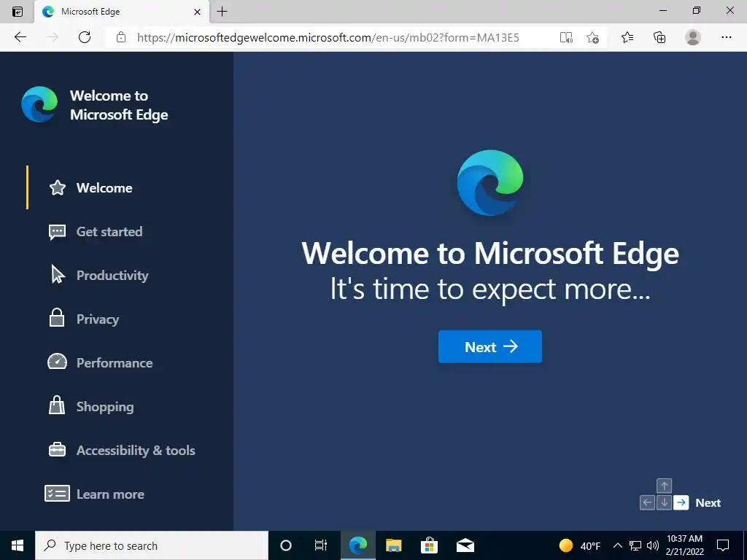Show hidden system tray icons
The width and height of the screenshot is (747, 560).
(x=617, y=545)
